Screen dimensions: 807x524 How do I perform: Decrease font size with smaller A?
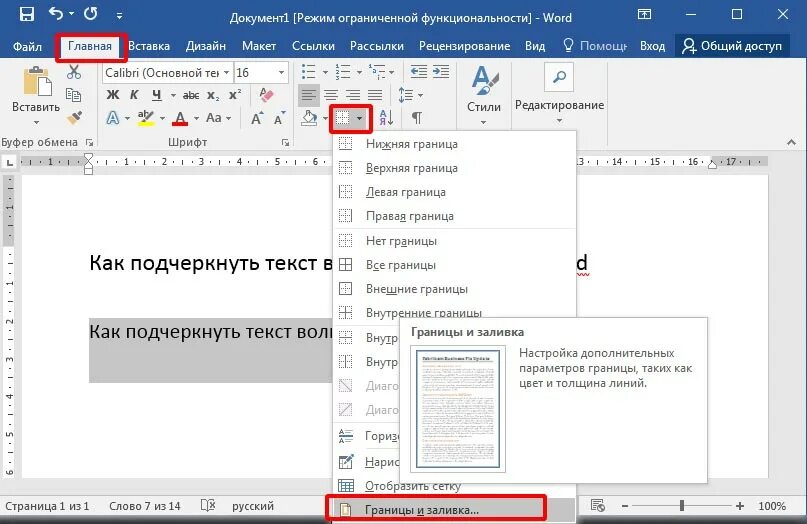[279, 118]
